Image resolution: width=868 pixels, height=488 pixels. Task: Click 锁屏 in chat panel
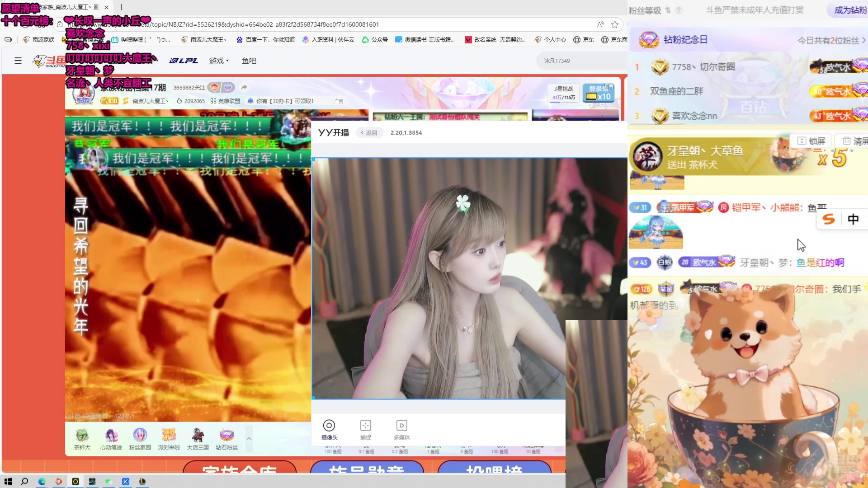(x=811, y=141)
